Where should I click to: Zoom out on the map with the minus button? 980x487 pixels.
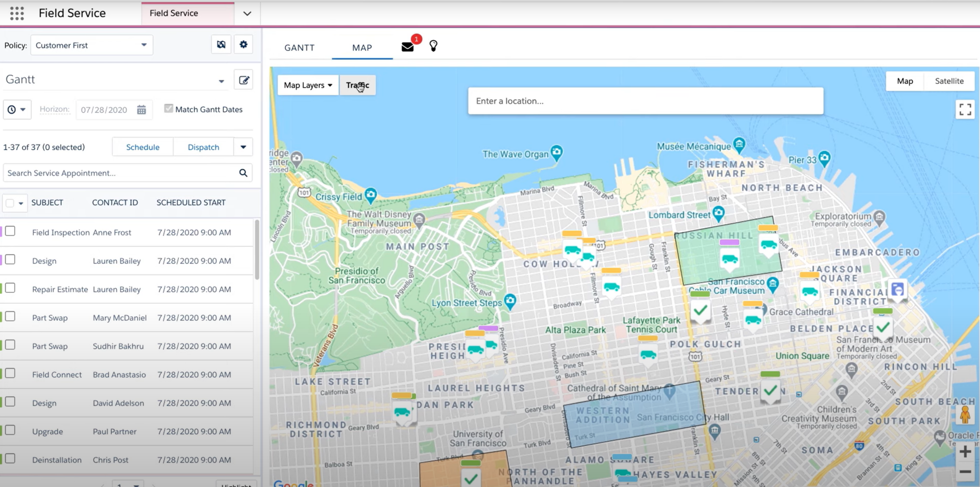[x=965, y=472]
